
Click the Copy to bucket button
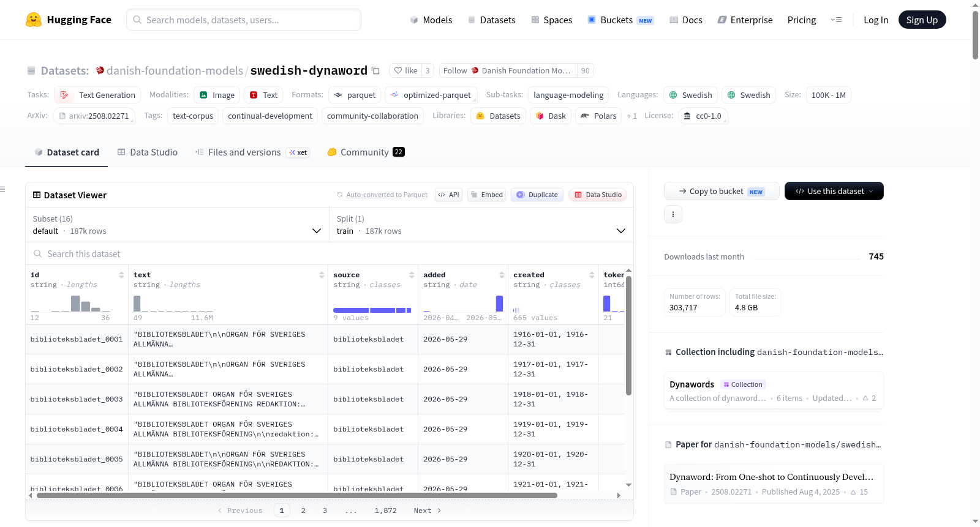[x=722, y=191]
